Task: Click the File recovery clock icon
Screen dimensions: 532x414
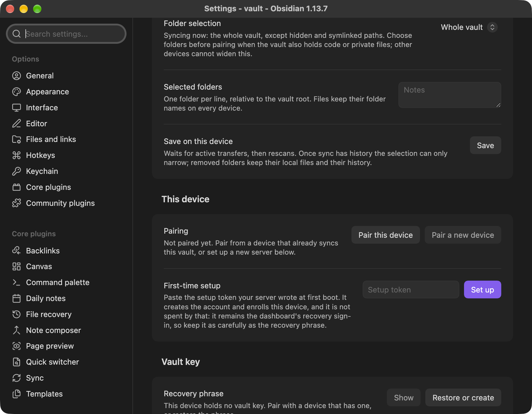Action: [17, 314]
